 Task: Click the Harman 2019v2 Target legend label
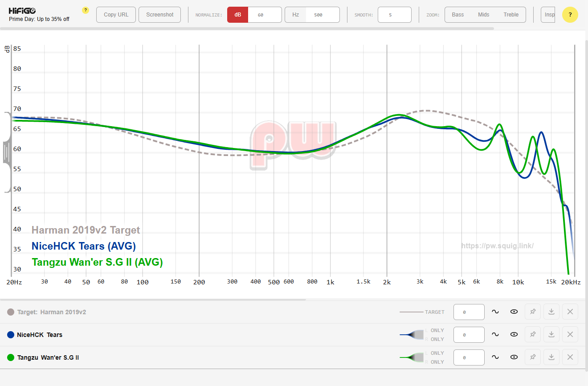point(86,230)
